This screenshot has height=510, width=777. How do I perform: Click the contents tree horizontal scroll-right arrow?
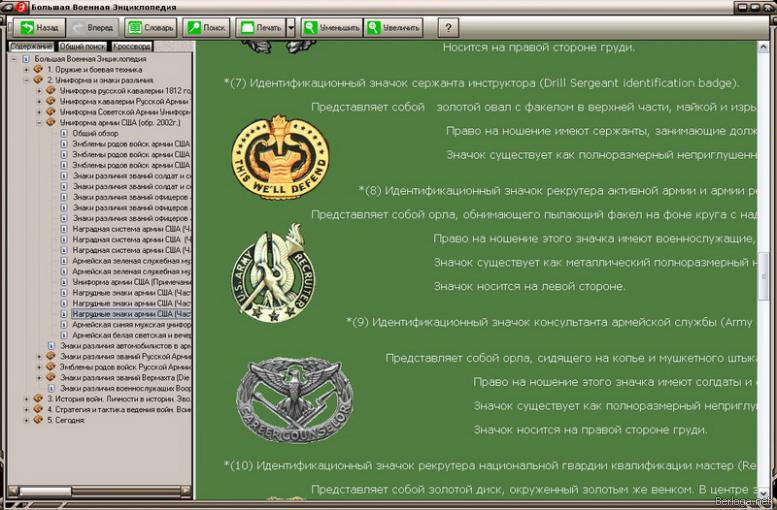click(x=186, y=491)
